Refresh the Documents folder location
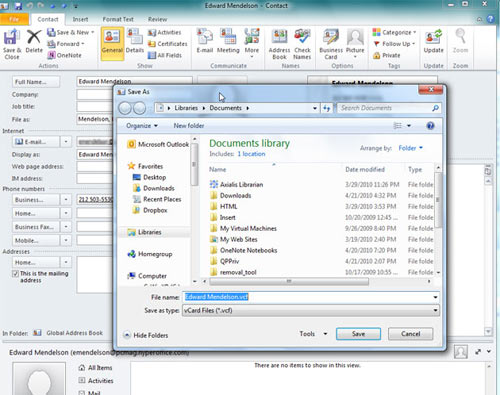The width and height of the screenshot is (500, 395). (326, 108)
